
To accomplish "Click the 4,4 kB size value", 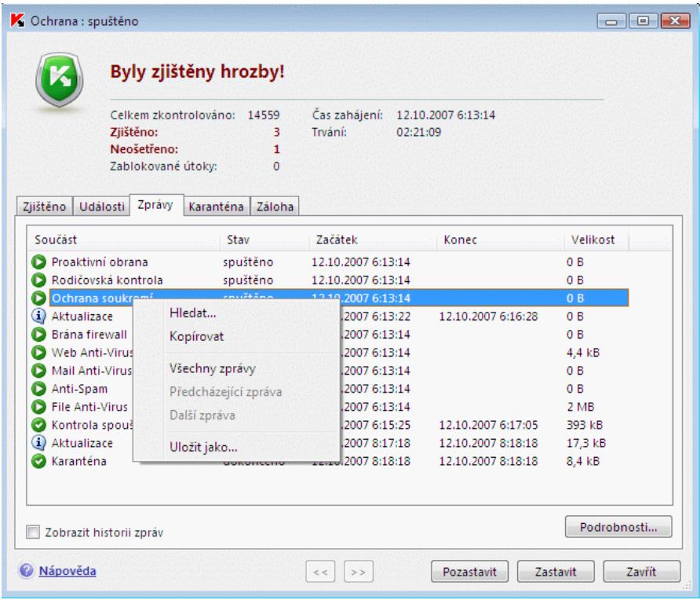I will 583,353.
